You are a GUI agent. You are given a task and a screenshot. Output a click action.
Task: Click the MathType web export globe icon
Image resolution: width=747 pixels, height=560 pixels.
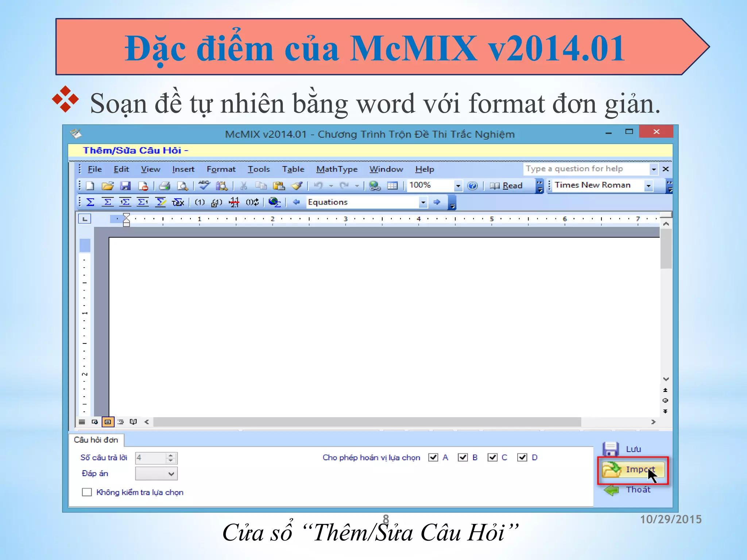pyautogui.click(x=274, y=202)
